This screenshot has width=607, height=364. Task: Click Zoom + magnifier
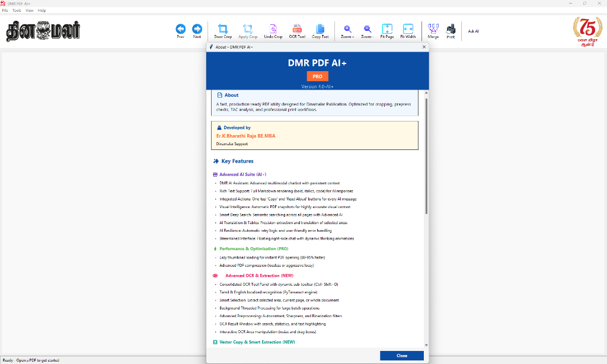click(347, 31)
